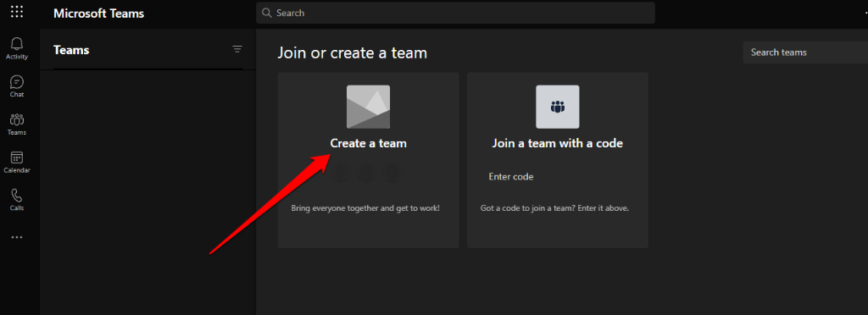Click the Create a team title
The width and height of the screenshot is (868, 315).
click(368, 143)
